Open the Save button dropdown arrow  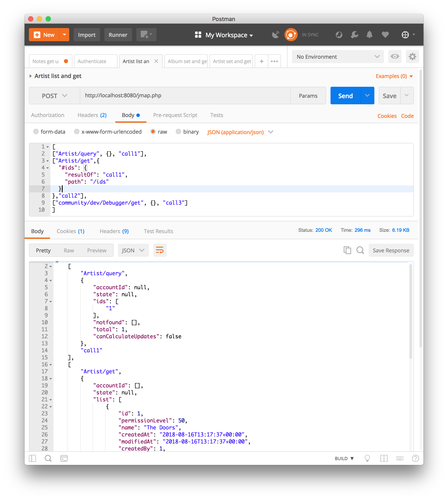point(407,96)
